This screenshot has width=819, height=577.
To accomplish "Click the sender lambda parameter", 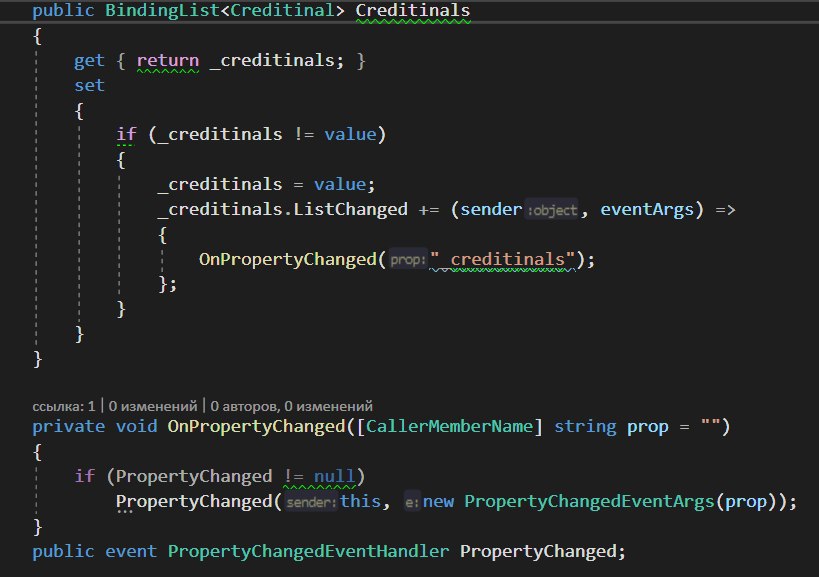I will click(x=491, y=209).
